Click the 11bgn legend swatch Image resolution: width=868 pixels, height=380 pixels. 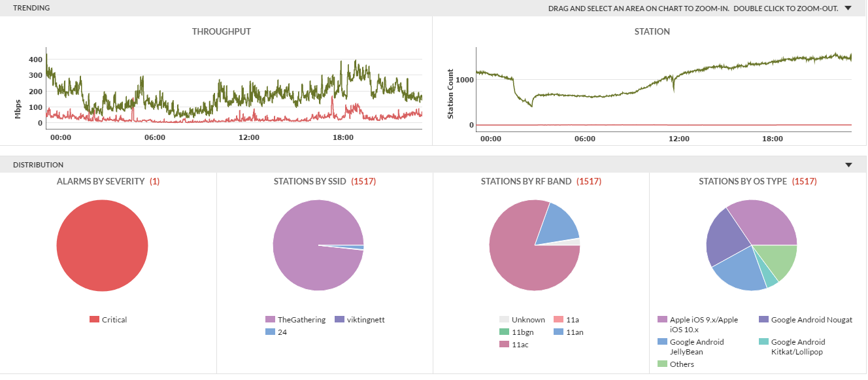pos(504,332)
